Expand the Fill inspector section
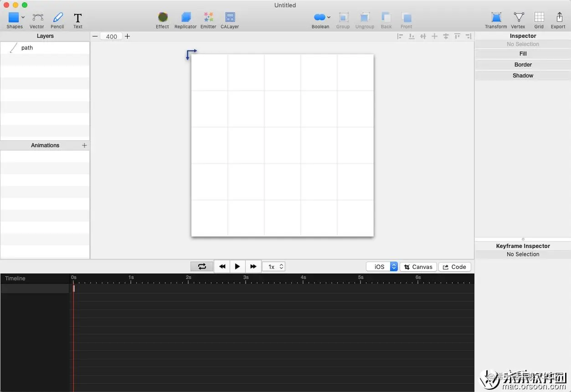This screenshot has height=392, width=571. point(523,54)
